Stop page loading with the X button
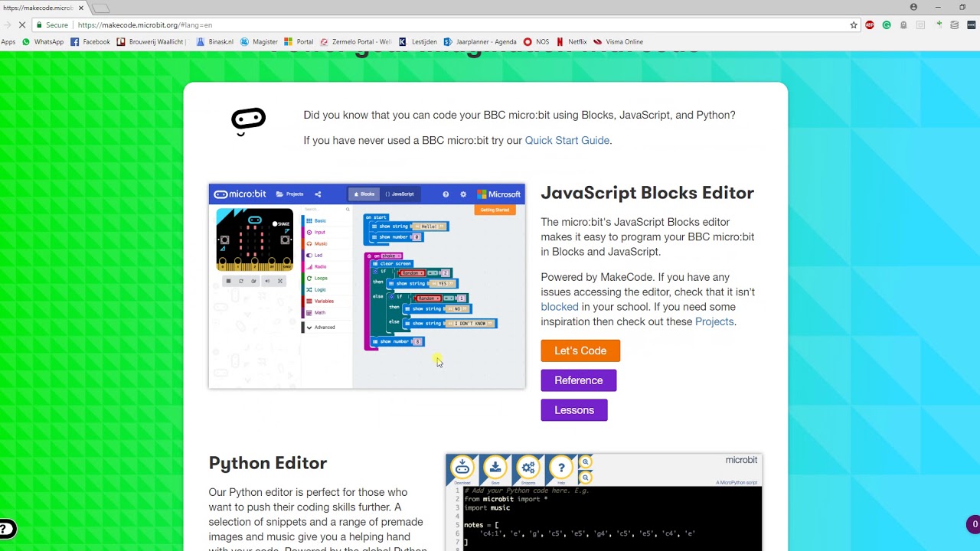Image resolution: width=980 pixels, height=551 pixels. pyautogui.click(x=21, y=25)
